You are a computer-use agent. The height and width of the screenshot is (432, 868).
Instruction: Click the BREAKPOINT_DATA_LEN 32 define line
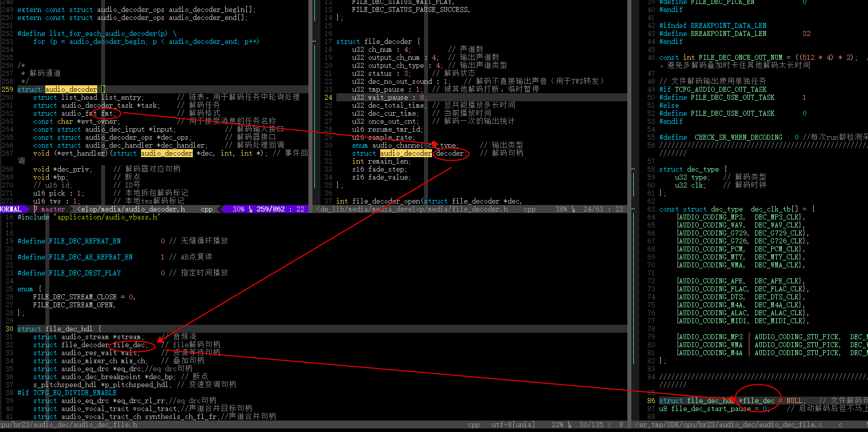(735, 33)
